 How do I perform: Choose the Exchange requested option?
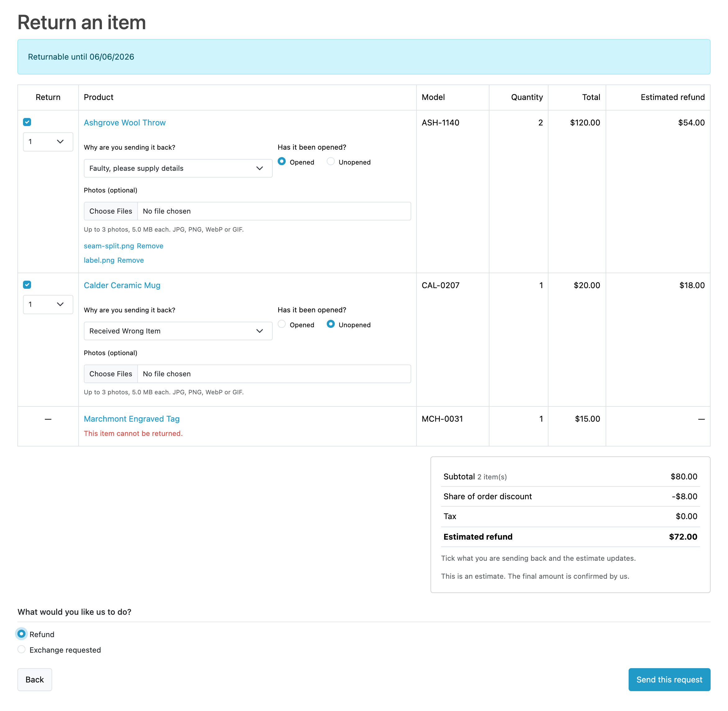(22, 650)
